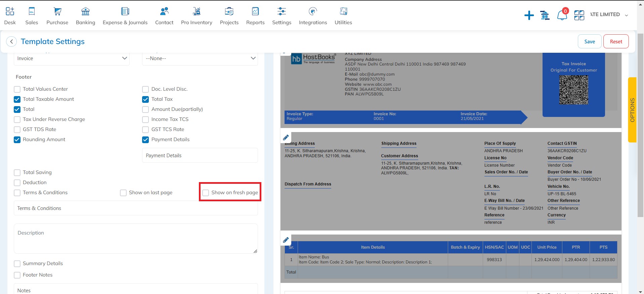Screen dimensions: 644x294
Task: Click the bank building shortcut icon
Action: tap(545, 15)
